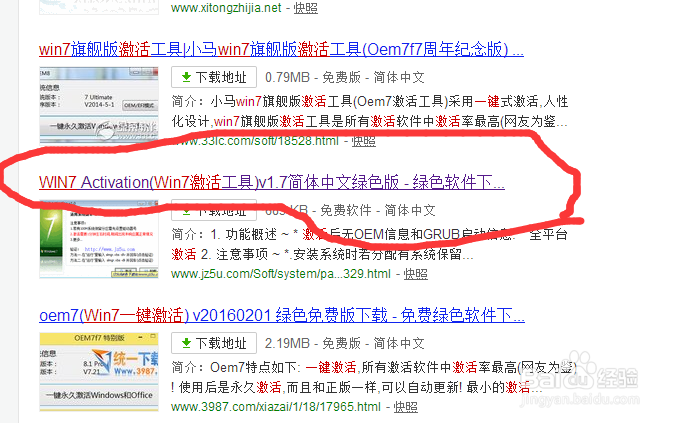
Task: Open 快照 next to www.xitongzhijia.net
Action: tap(306, 8)
